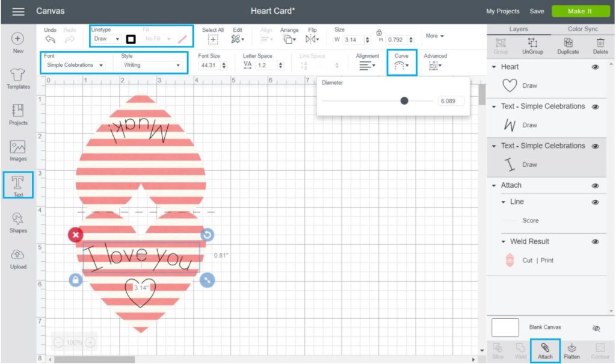This screenshot has height=364, width=616.
Task: Click the Height size input field
Action: point(396,40)
